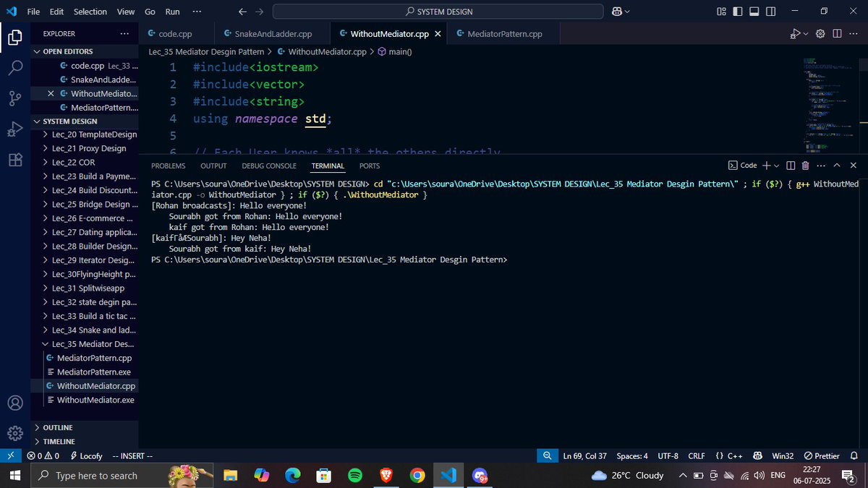Image resolution: width=868 pixels, height=488 pixels.
Task: Open remote window indicator in status bar
Action: [x=11, y=456]
